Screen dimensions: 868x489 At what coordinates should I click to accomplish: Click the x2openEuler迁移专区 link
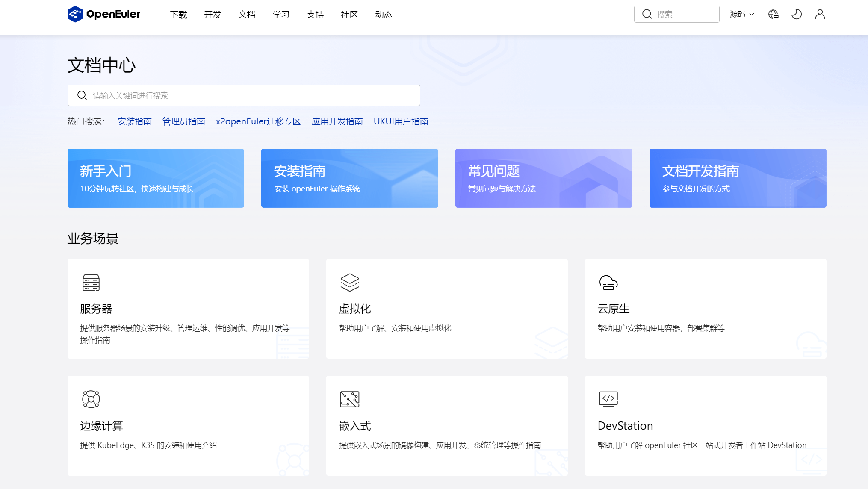258,121
